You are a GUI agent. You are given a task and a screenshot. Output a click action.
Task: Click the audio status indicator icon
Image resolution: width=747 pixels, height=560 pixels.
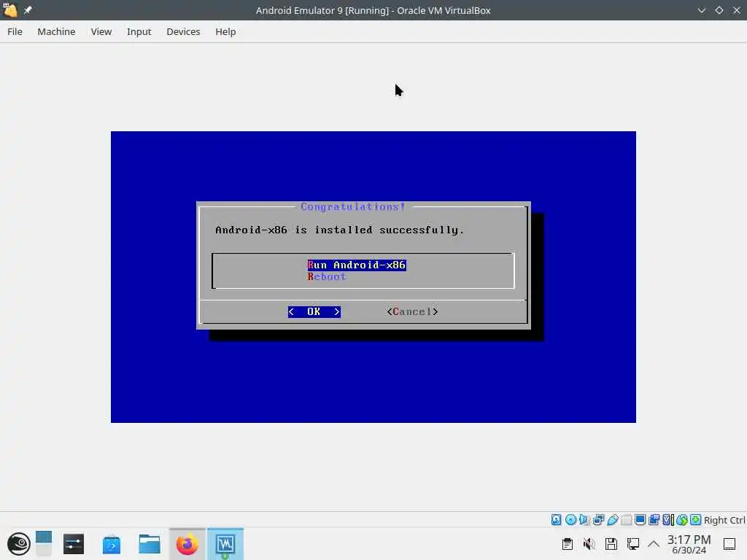pos(584,520)
